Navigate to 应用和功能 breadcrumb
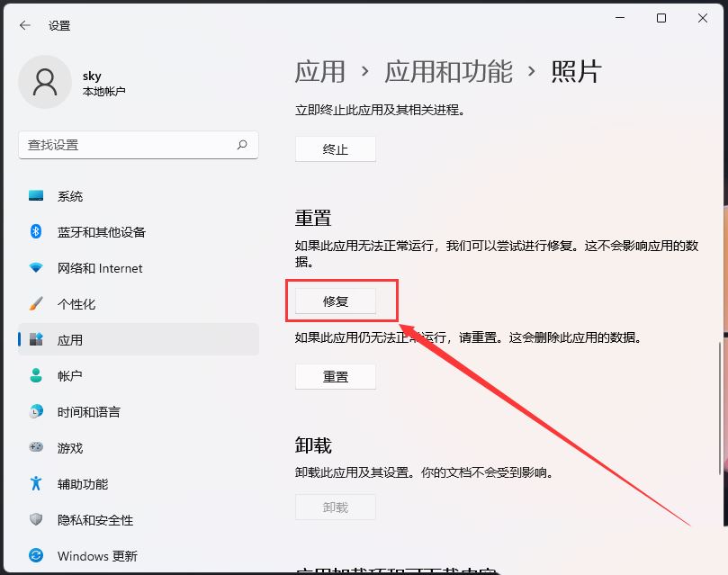Screen dimensions: 728x575 tap(448, 72)
